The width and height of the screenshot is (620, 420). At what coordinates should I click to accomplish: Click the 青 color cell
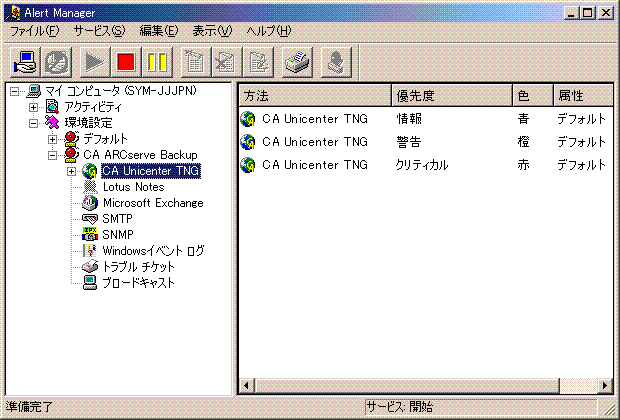point(524,119)
